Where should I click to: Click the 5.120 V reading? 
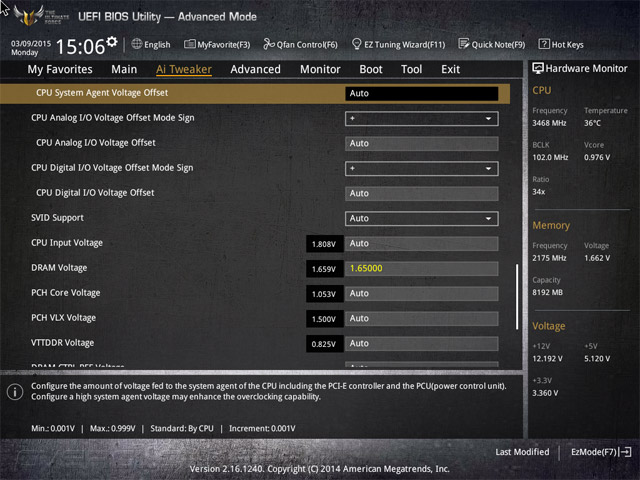(x=597, y=358)
